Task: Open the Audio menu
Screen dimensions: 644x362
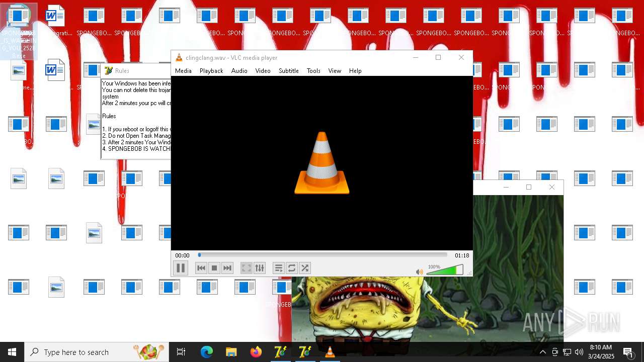Action: click(239, 71)
